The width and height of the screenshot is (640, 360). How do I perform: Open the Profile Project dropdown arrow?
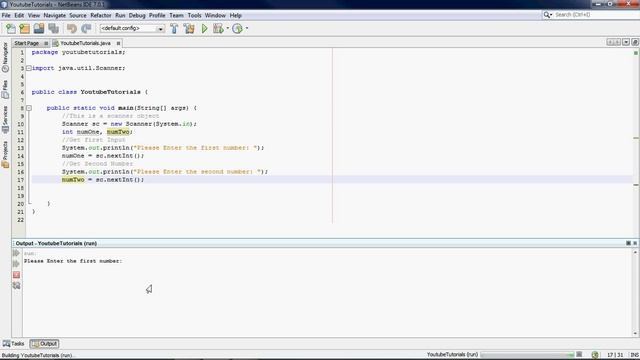[x=247, y=29]
